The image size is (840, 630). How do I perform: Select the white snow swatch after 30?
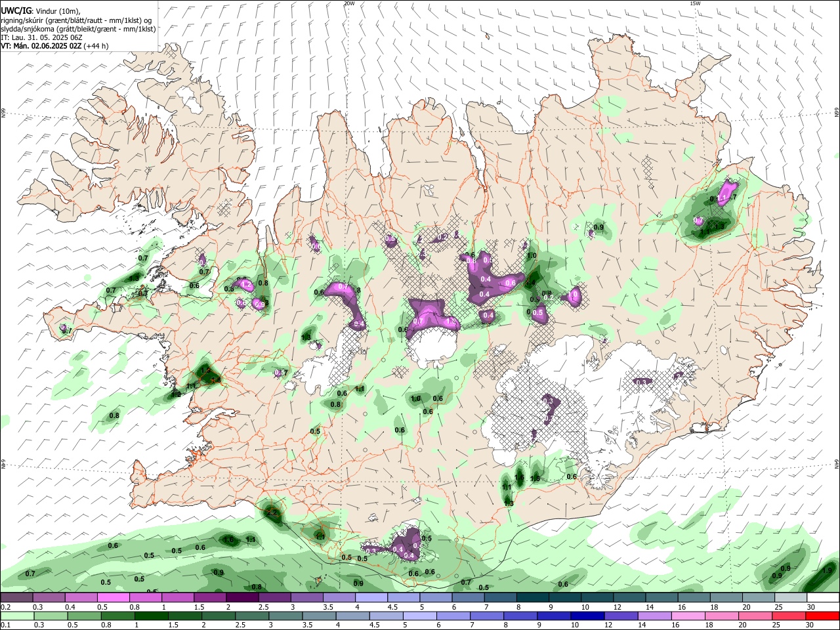click(822, 597)
